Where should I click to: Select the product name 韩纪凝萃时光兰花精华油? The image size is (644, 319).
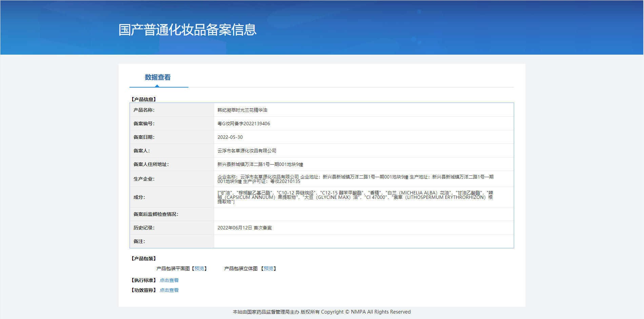pyautogui.click(x=242, y=110)
